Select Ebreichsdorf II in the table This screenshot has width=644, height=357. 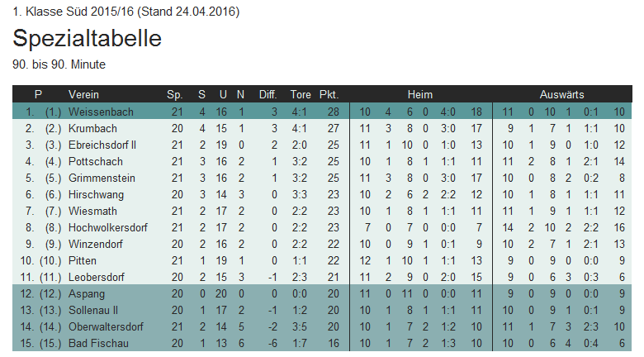coord(102,145)
